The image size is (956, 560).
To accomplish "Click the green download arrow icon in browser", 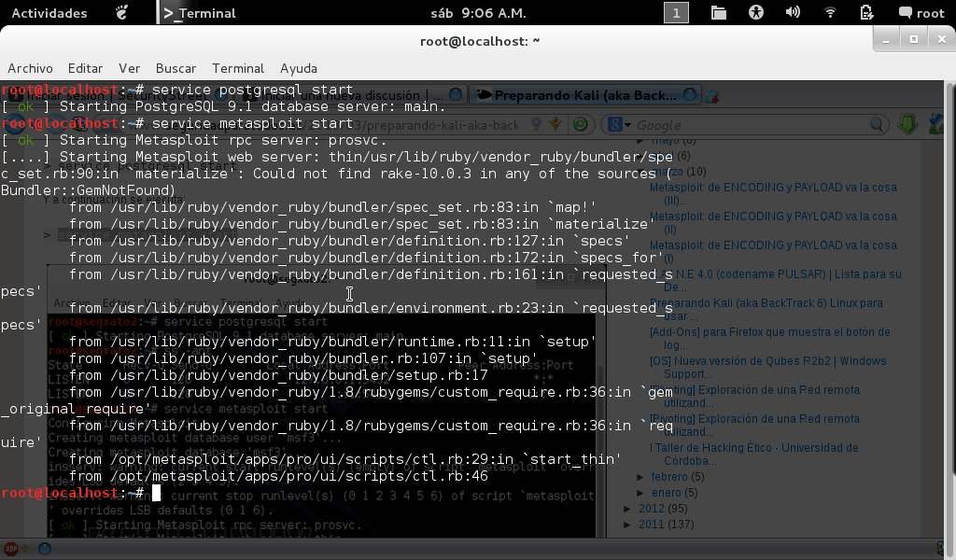I will (x=907, y=124).
